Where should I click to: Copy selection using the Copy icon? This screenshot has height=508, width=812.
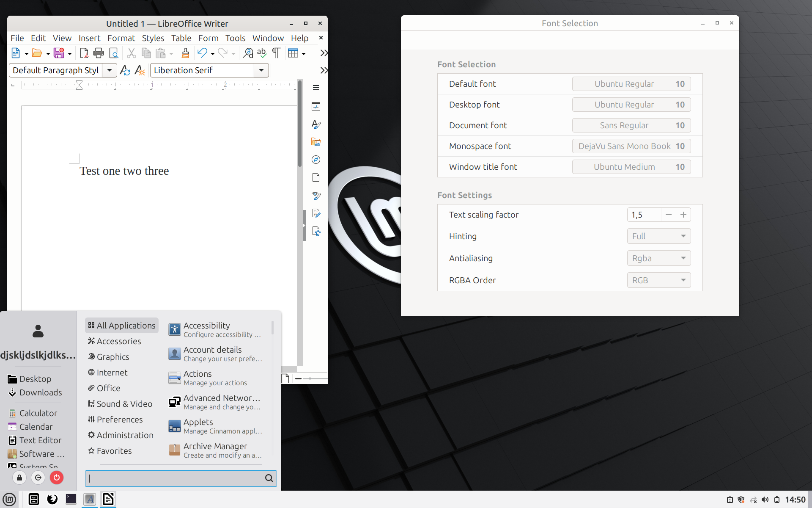[x=146, y=53]
